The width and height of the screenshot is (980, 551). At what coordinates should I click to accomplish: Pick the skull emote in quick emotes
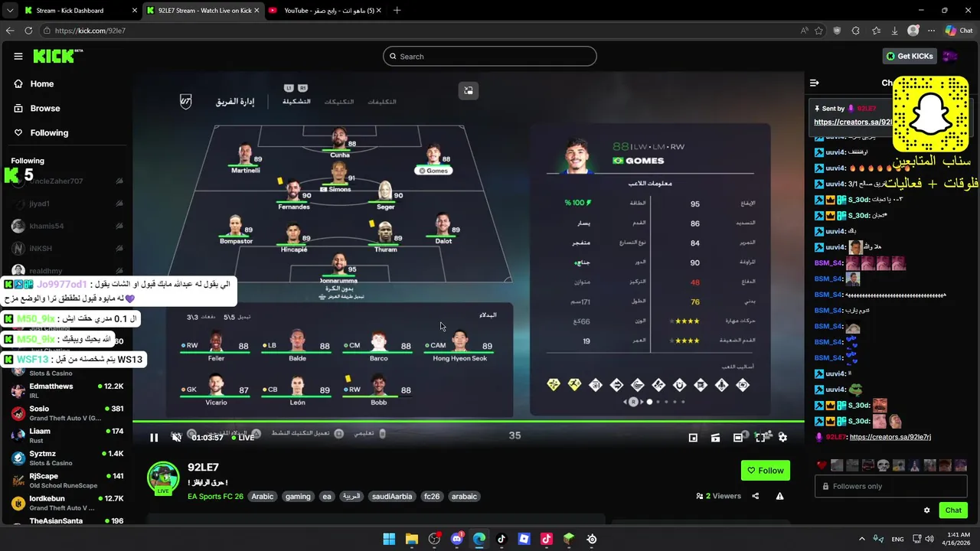coord(883,465)
